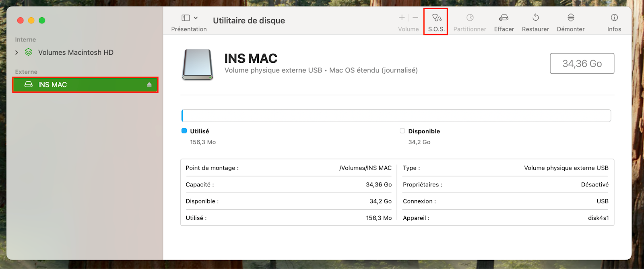Screen dimensions: 644x269
Task: Click the Interne section header
Action: click(x=25, y=39)
